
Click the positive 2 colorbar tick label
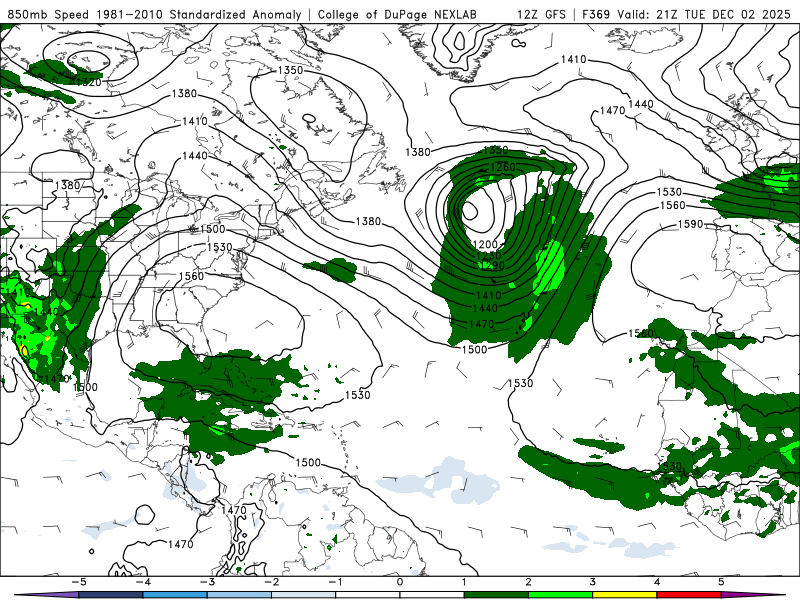pos(528,582)
